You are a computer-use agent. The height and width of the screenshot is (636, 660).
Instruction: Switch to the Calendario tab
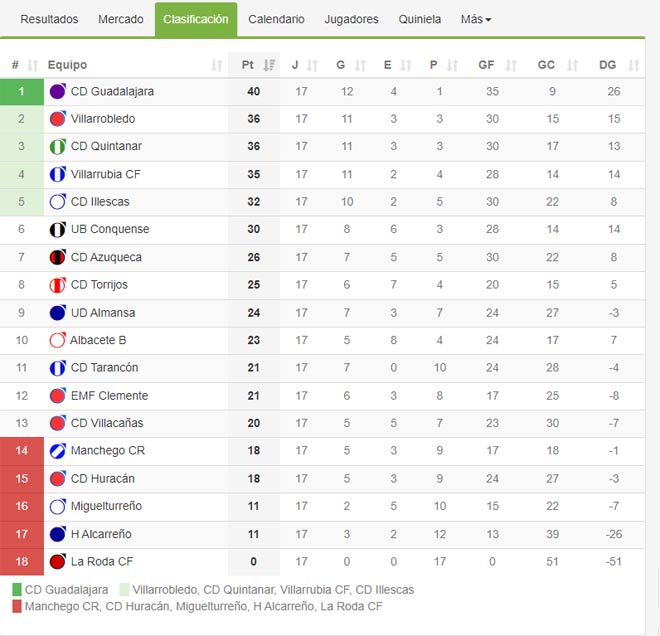(x=276, y=19)
